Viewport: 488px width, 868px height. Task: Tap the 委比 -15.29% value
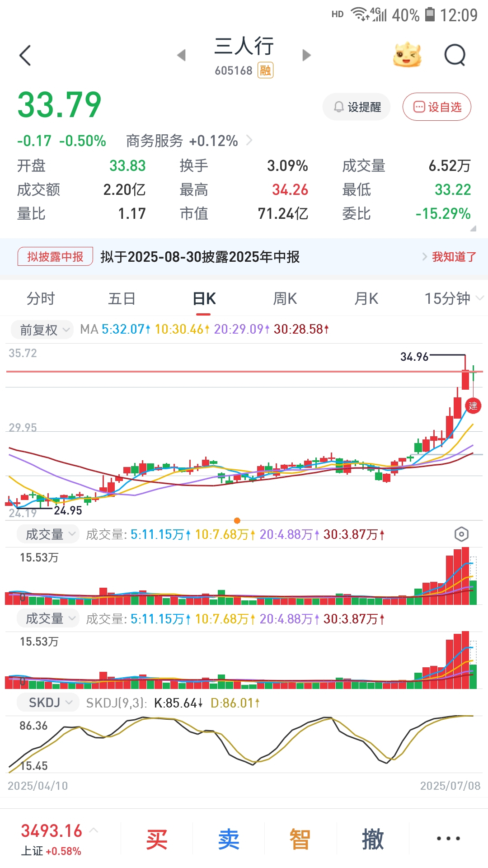(x=443, y=213)
